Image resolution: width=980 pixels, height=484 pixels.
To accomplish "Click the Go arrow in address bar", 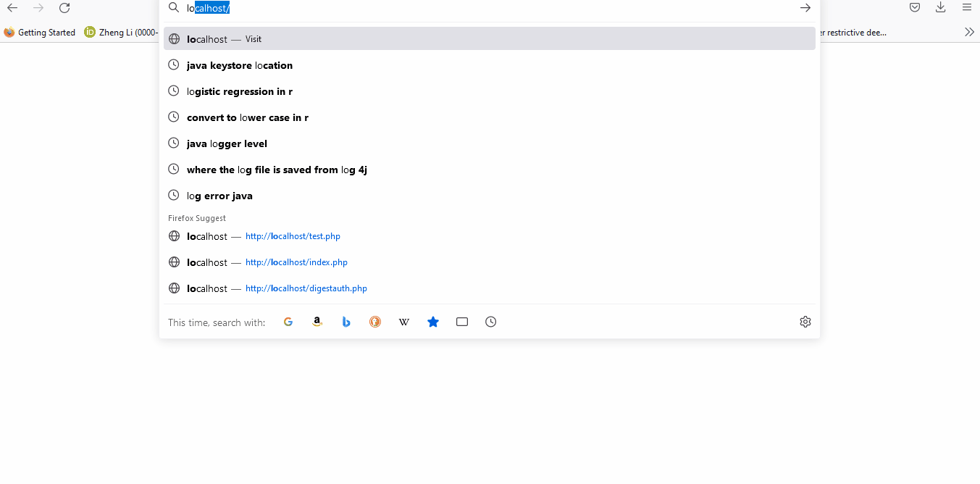I will (x=805, y=8).
